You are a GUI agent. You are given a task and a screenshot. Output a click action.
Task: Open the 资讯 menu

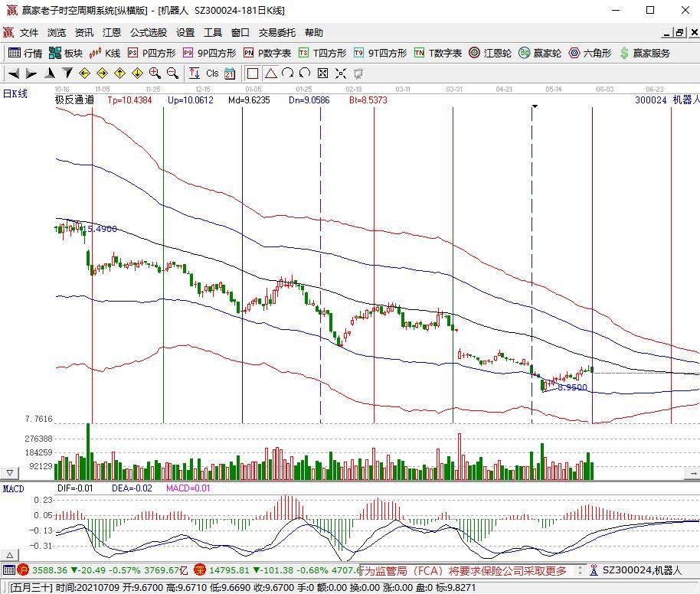pos(84,33)
